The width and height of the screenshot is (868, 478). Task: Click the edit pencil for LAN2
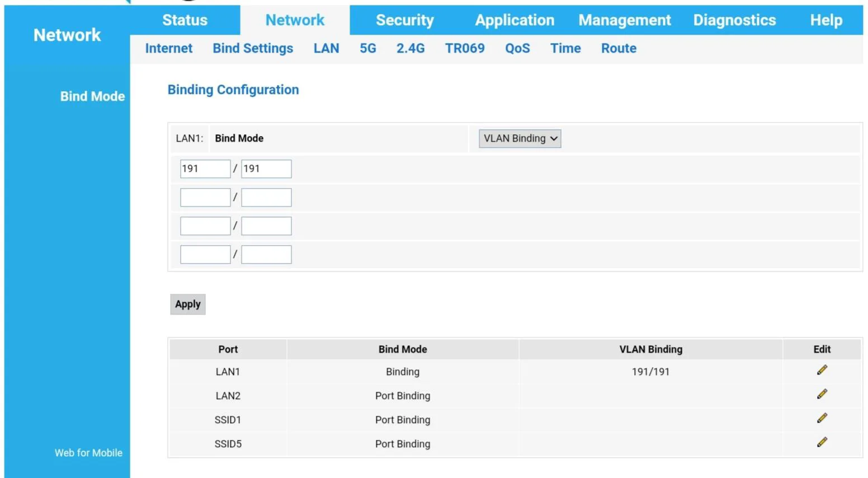[x=822, y=395]
